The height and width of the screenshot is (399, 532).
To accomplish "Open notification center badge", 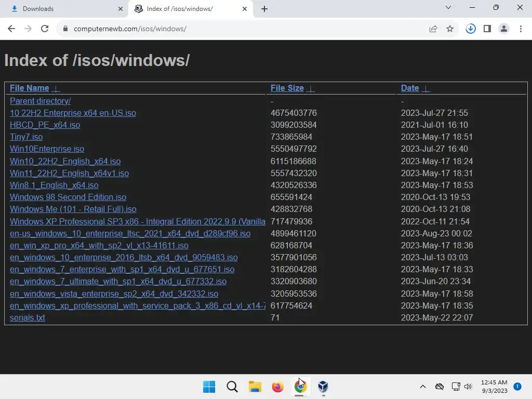I will click(517, 387).
